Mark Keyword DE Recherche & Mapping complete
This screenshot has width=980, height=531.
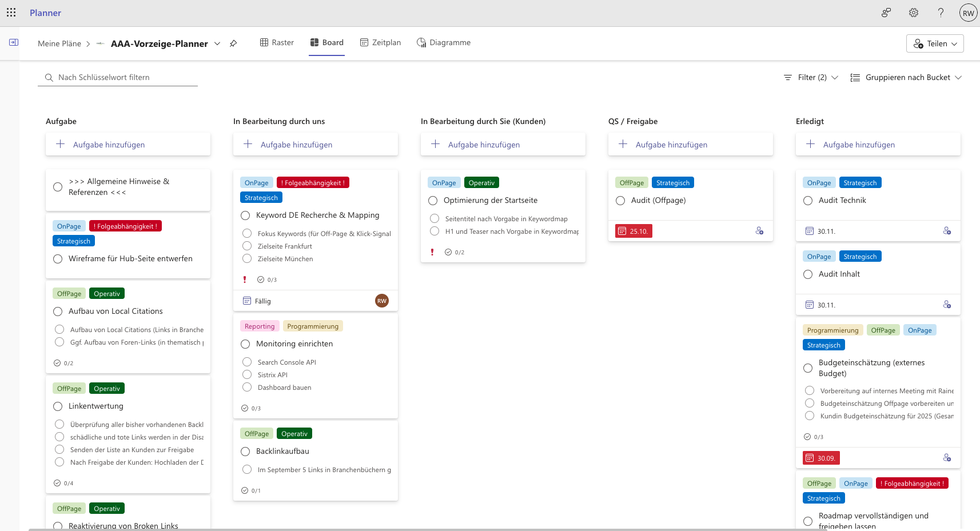coord(245,215)
